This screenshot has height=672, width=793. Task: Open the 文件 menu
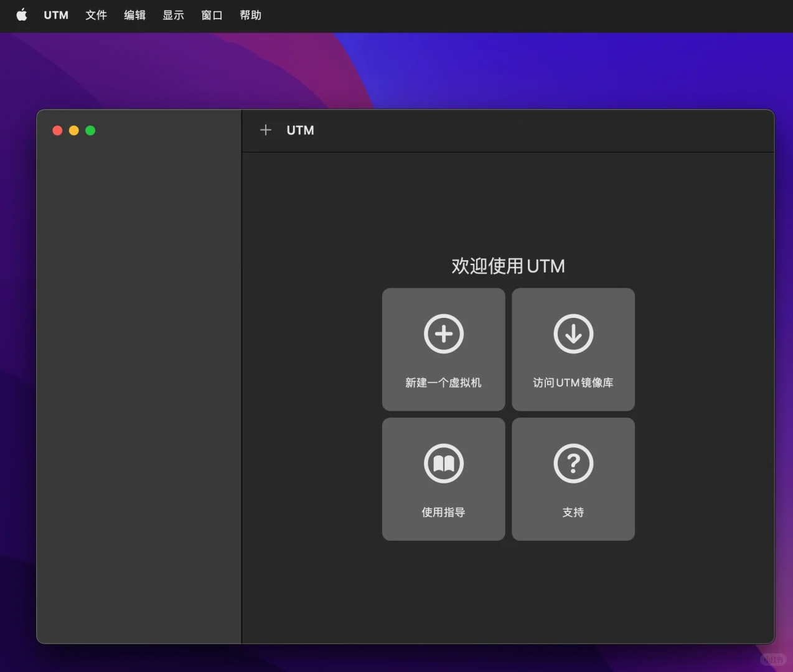(96, 15)
